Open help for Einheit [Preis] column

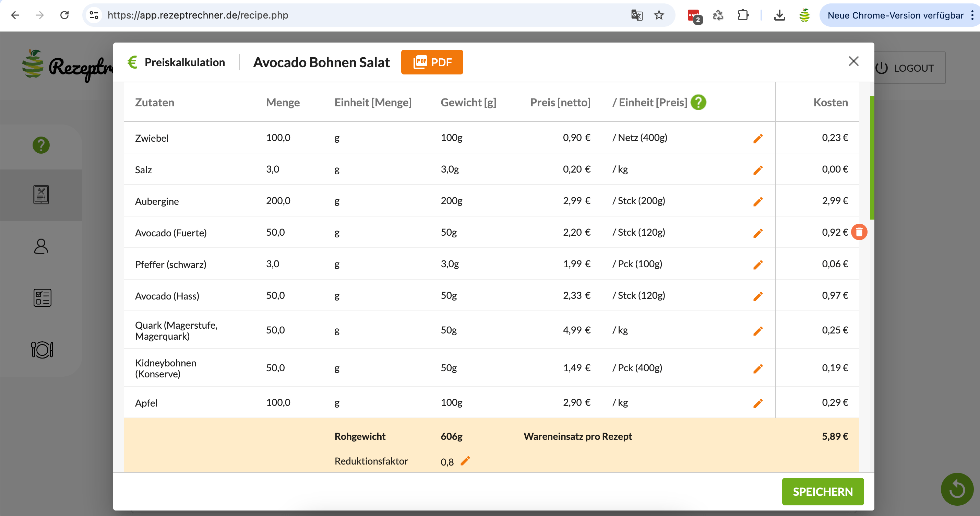pos(698,102)
